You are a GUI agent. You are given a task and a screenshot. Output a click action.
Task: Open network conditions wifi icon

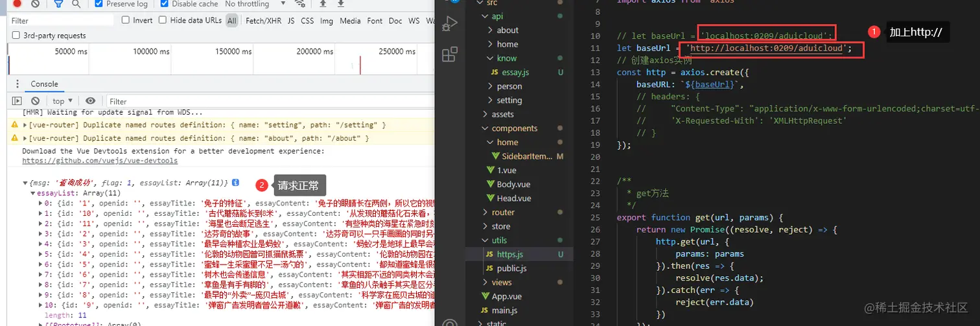299,4
